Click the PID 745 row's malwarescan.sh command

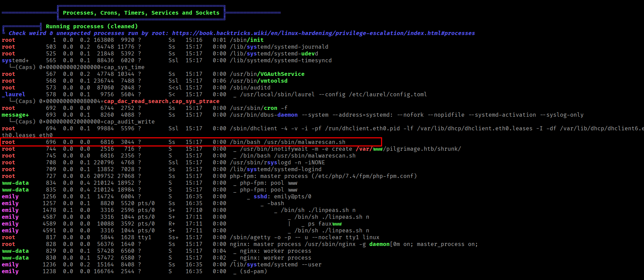(298, 155)
